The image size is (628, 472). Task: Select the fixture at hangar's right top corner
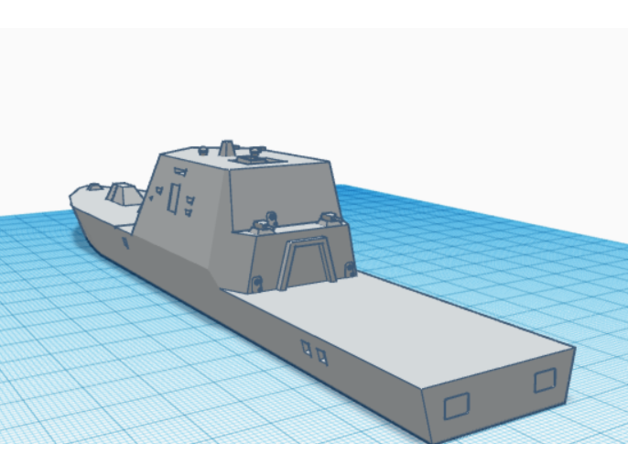(x=328, y=215)
